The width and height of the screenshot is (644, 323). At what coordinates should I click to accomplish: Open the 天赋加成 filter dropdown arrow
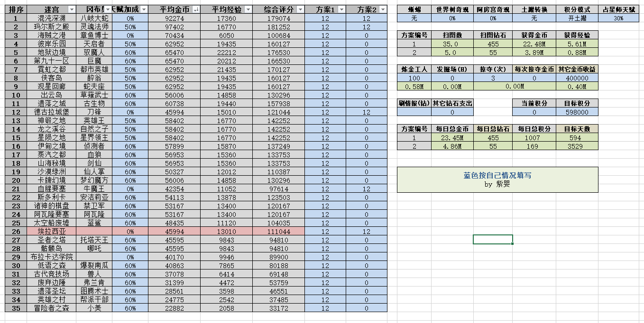[144, 9]
